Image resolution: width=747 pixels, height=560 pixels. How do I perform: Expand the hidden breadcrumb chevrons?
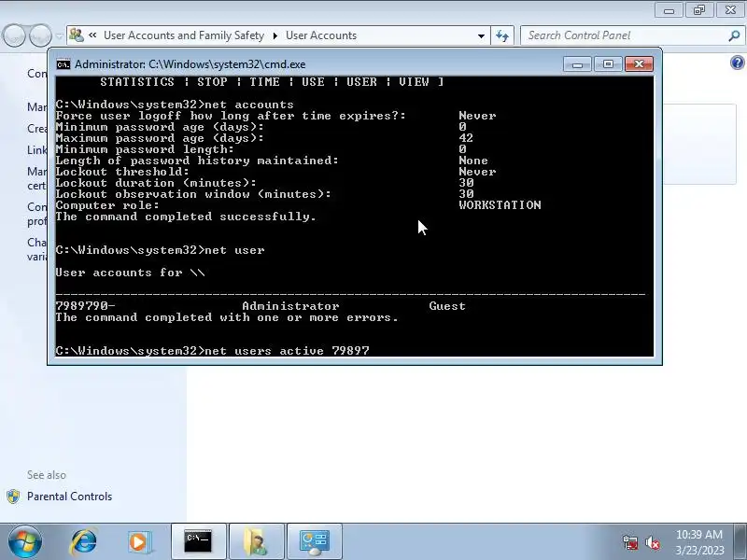(92, 35)
